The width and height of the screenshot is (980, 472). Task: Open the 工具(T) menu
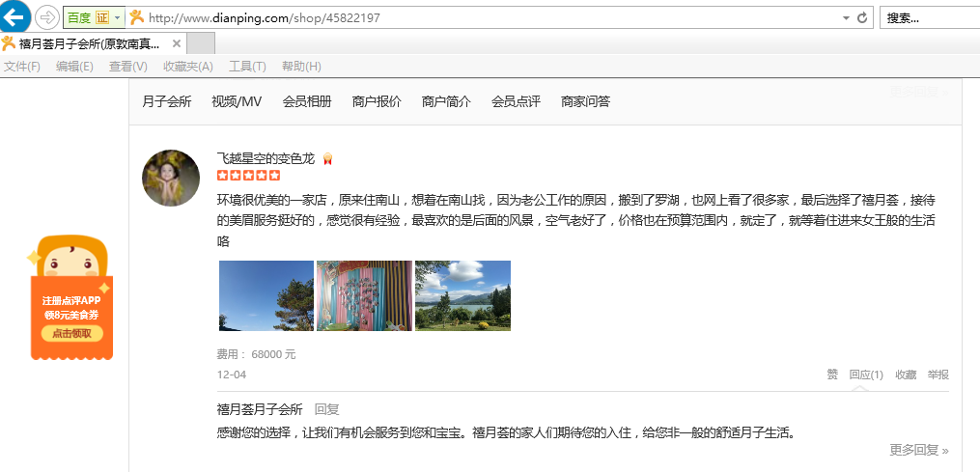click(247, 66)
